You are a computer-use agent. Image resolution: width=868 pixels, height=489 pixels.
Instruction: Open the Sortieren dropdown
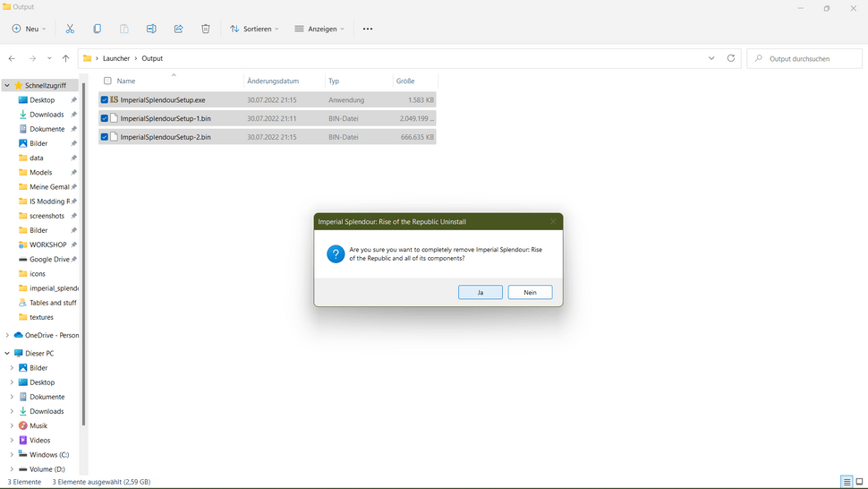[x=254, y=29]
